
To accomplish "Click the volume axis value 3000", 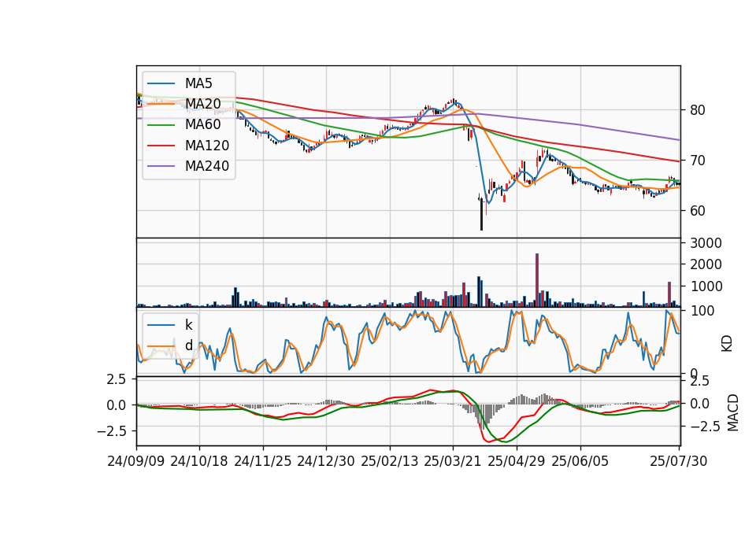I will tap(706, 243).
